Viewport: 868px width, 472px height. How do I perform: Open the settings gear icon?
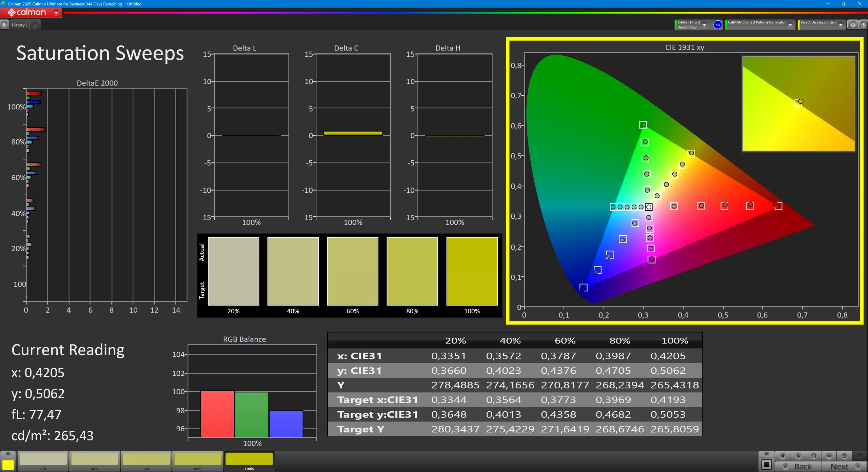853,25
